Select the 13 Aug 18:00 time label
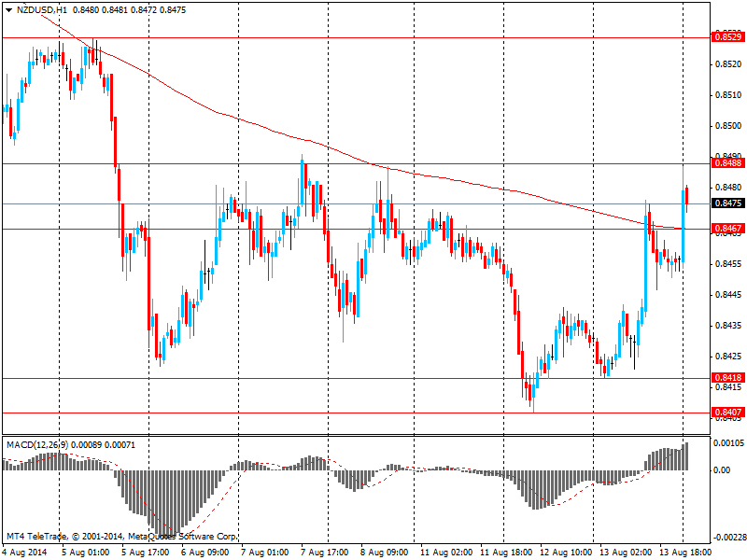 pyautogui.click(x=685, y=553)
